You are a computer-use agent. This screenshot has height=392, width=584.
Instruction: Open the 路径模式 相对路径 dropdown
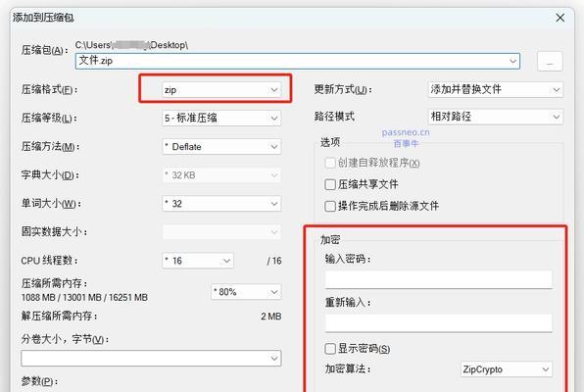click(x=496, y=117)
